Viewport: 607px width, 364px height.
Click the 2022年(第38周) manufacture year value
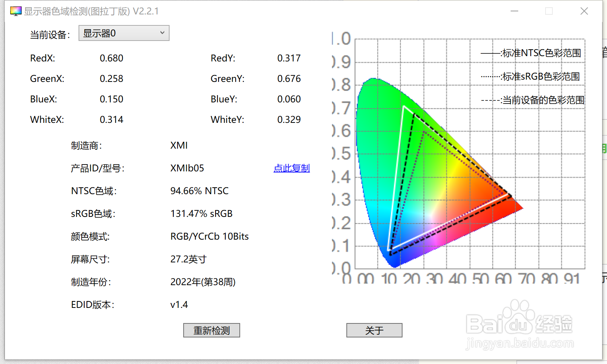pos(203,282)
